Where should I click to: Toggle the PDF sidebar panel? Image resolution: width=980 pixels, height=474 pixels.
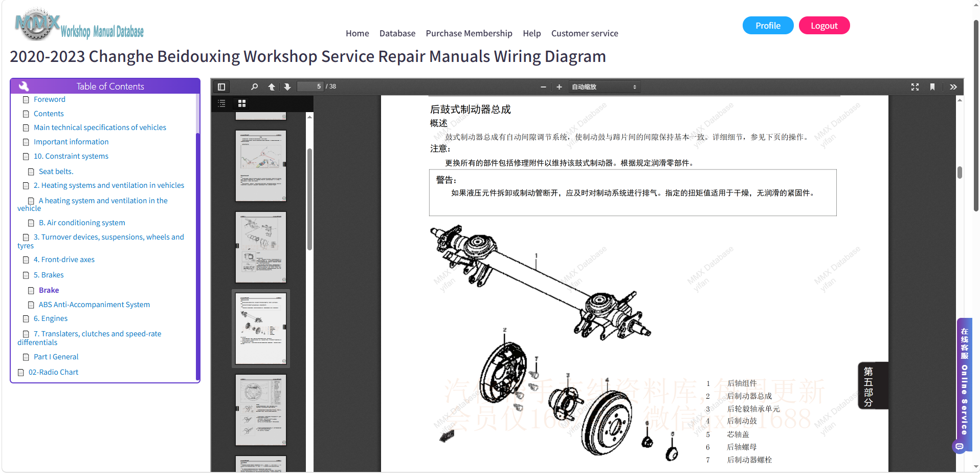(x=221, y=87)
